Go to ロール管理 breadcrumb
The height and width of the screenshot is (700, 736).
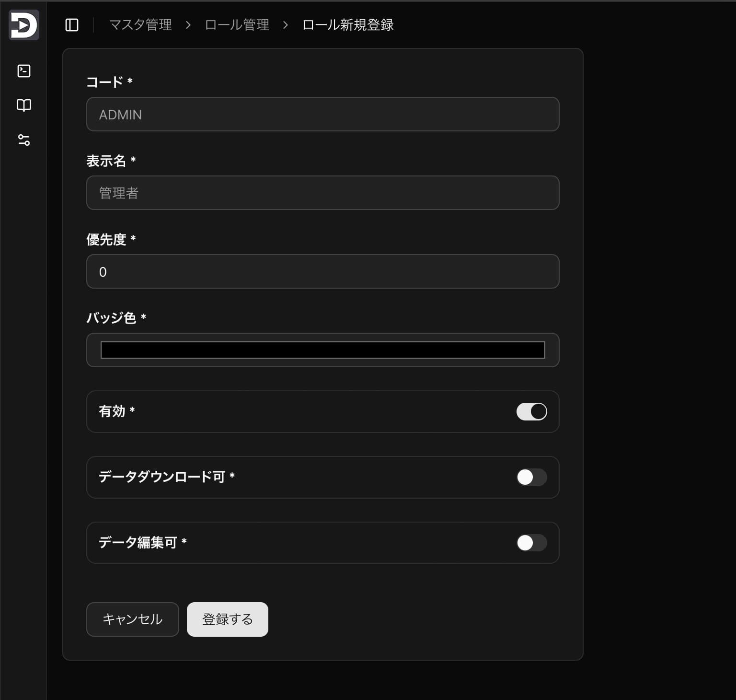(237, 25)
